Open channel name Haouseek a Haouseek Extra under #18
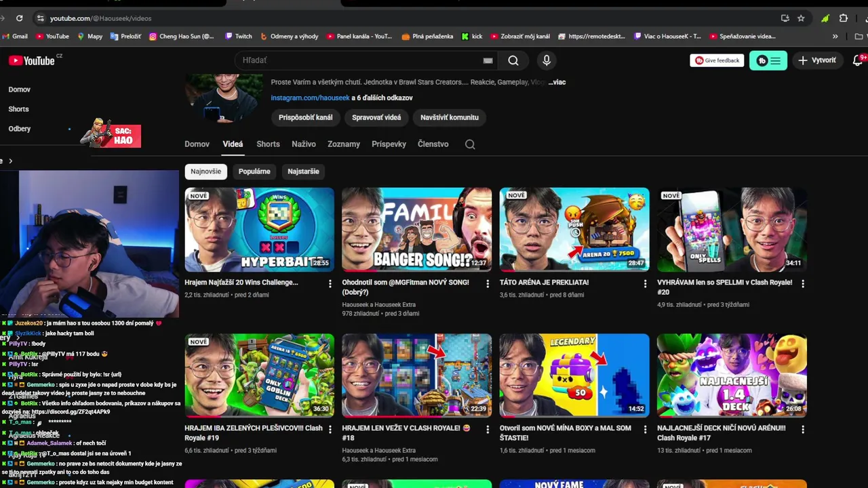 click(378, 450)
